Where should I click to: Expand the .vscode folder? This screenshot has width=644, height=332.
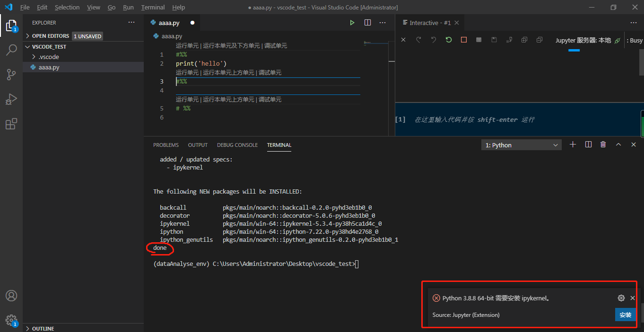pyautogui.click(x=83, y=57)
